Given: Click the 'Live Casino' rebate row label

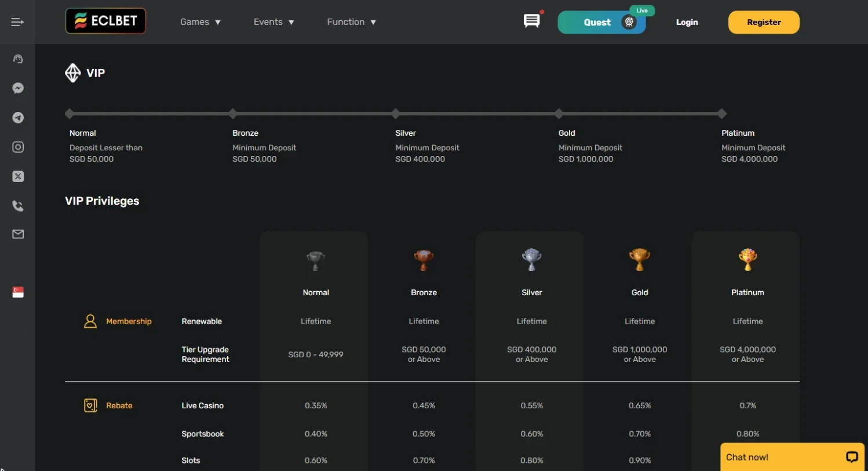Looking at the screenshot, I should pyautogui.click(x=203, y=405).
